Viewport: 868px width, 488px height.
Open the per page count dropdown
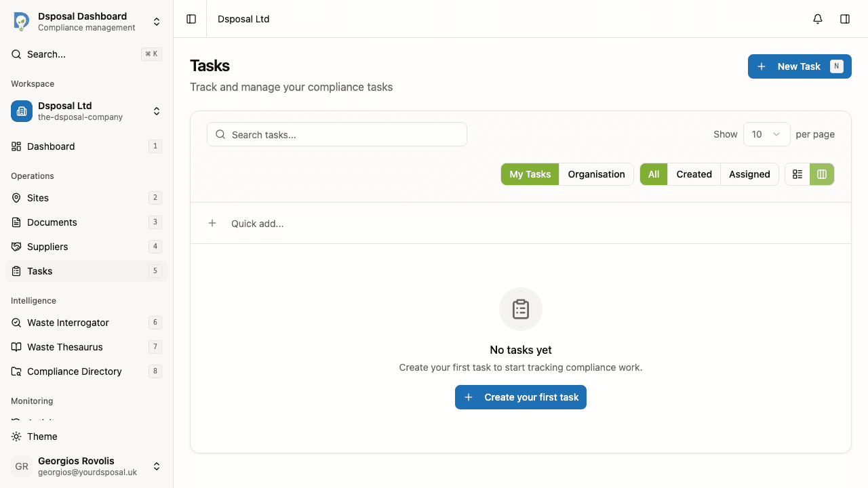(x=766, y=134)
